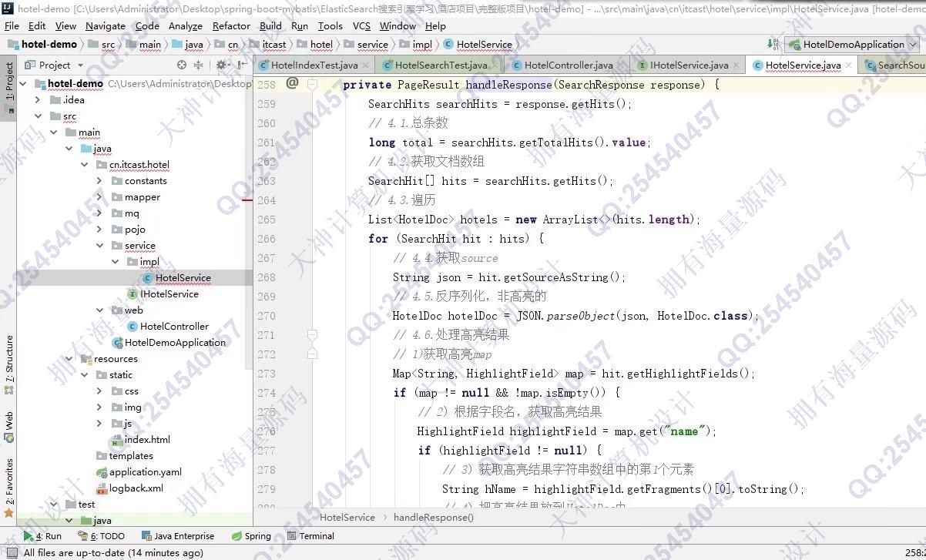Image resolution: width=926 pixels, height=560 pixels.
Task: Close the HotelIndexTest.java tab
Action: 365,65
